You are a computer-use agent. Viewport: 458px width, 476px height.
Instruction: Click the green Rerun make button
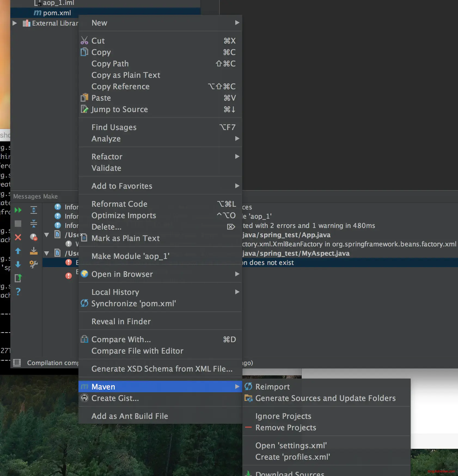click(x=18, y=210)
